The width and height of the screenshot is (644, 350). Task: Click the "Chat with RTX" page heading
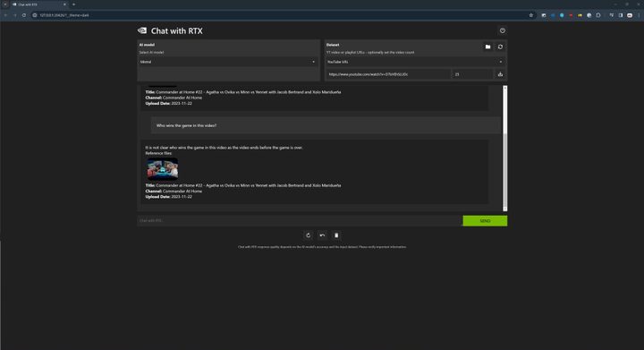(176, 30)
